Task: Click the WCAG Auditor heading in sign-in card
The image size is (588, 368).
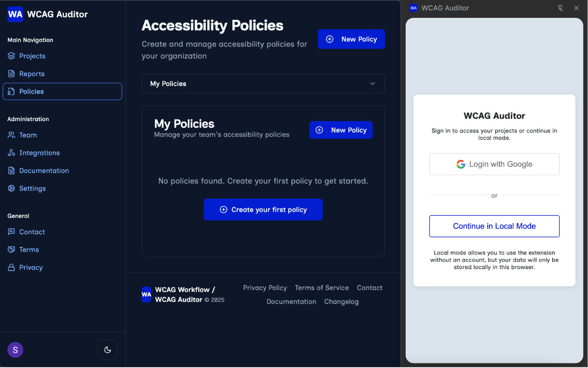Action: 494,116
